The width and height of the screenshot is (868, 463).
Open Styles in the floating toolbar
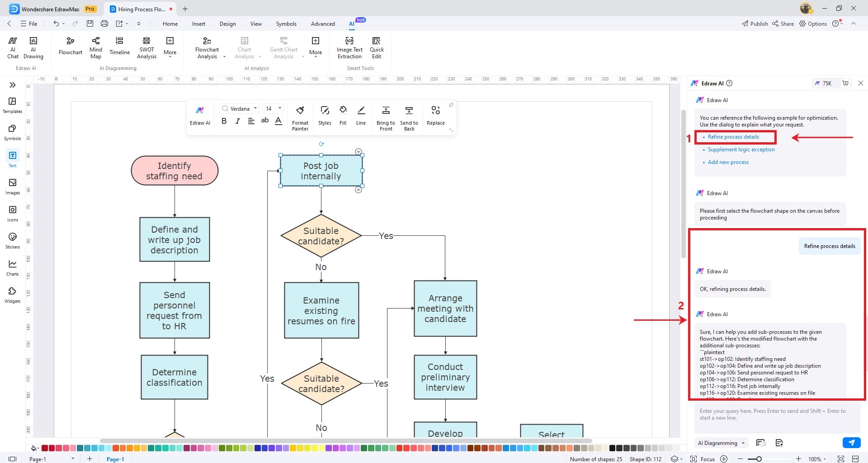325,116
